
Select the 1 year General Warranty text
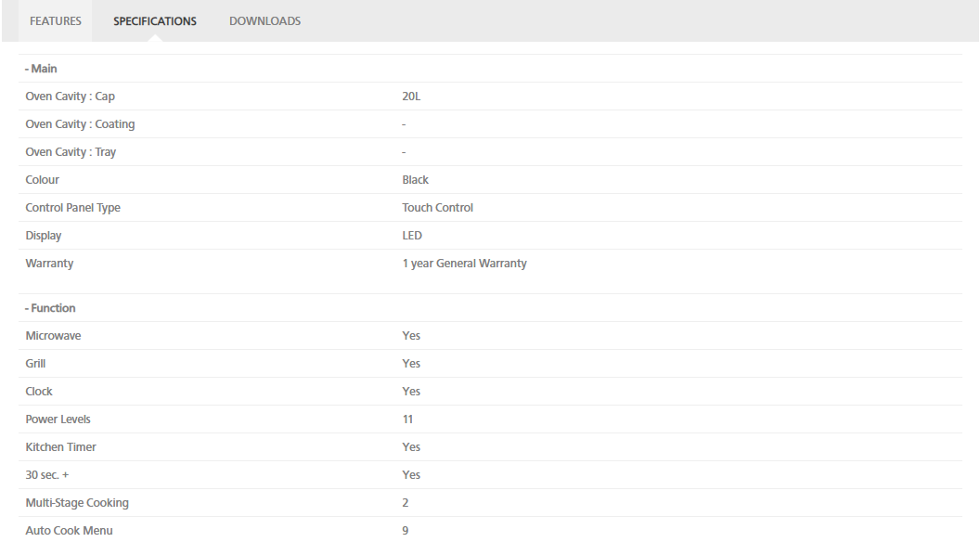pyautogui.click(x=464, y=264)
